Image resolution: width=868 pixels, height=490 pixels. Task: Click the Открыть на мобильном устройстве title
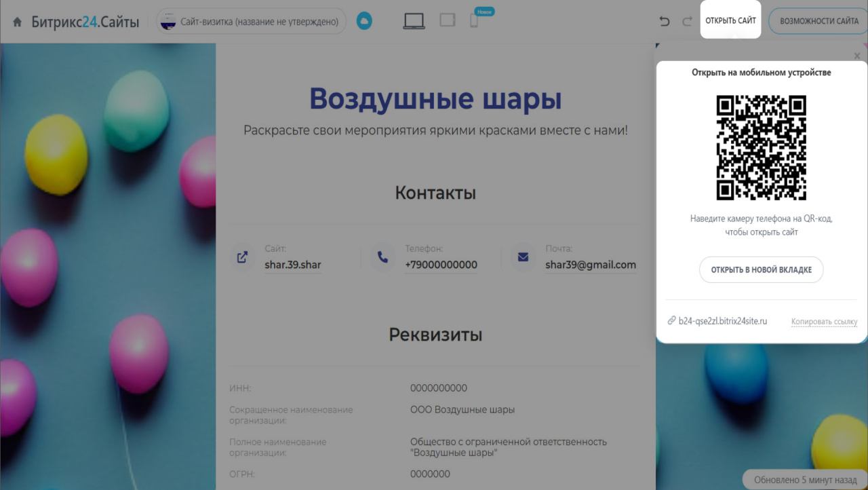tap(762, 73)
